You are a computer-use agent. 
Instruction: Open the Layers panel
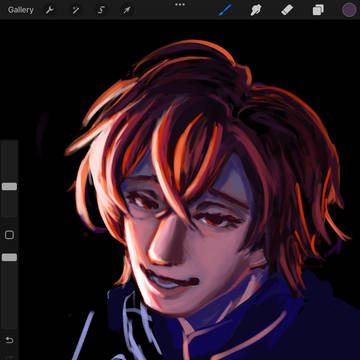pos(318,10)
